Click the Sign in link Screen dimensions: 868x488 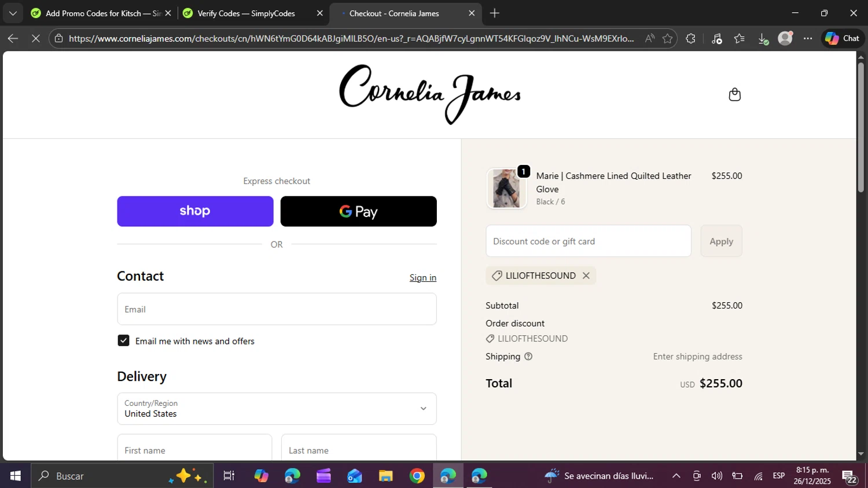pyautogui.click(x=423, y=278)
